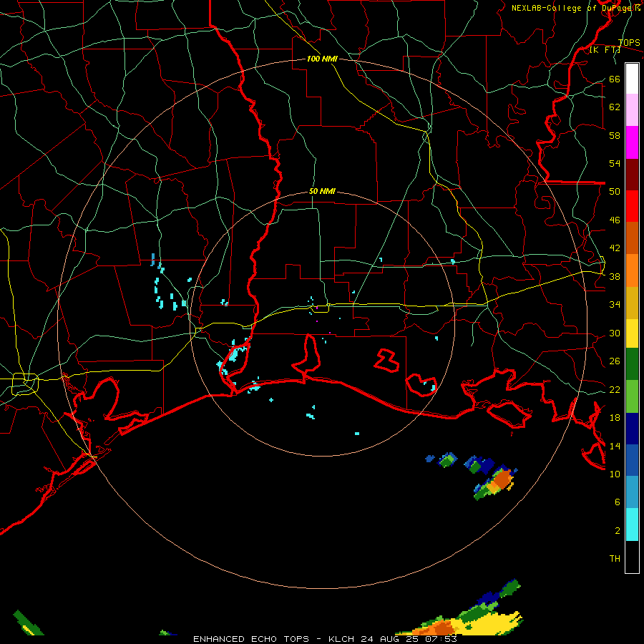Click the "TOPS" legend title
Image resolution: width=644 pixels, height=644 pixels.
pos(629,43)
